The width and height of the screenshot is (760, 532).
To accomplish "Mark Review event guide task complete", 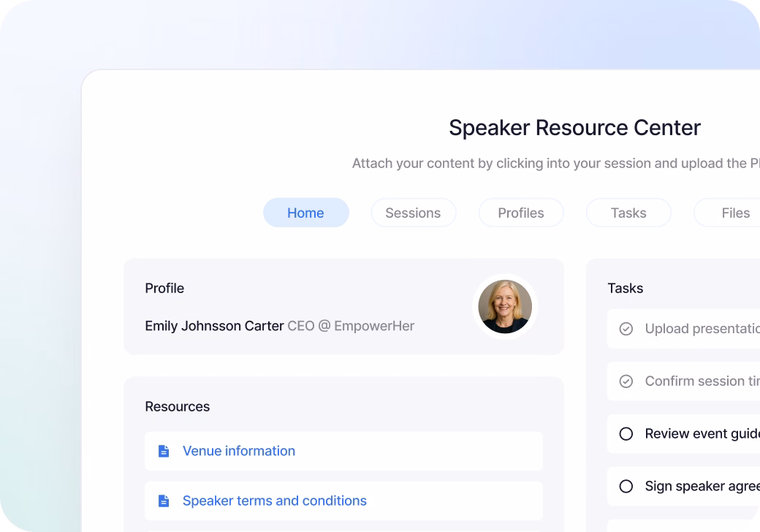I will [x=626, y=433].
